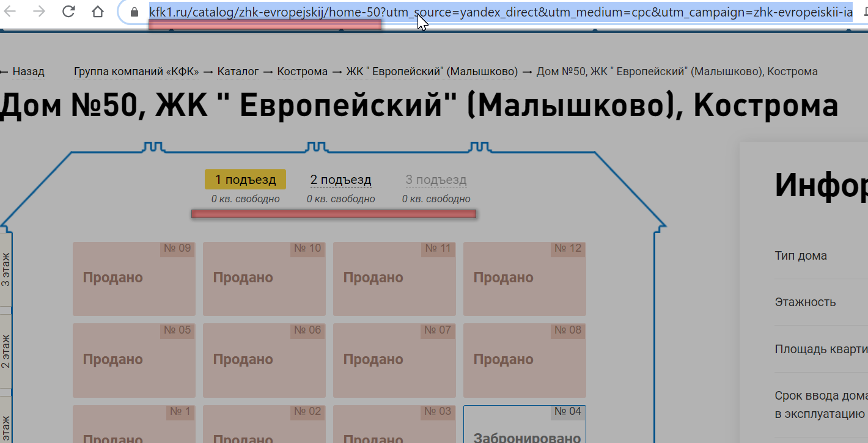The width and height of the screenshot is (868, 443).
Task: Open sold apartment № 11 card
Action: (394, 279)
